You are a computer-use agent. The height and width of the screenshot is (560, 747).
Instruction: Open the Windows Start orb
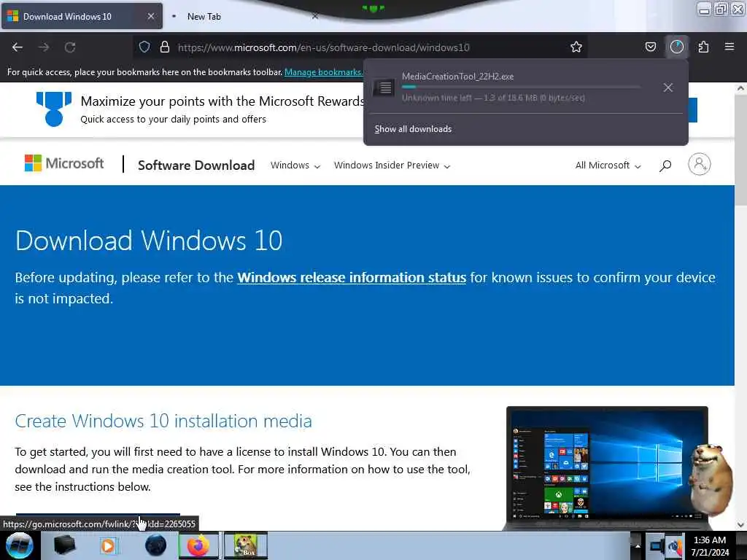pos(20,545)
